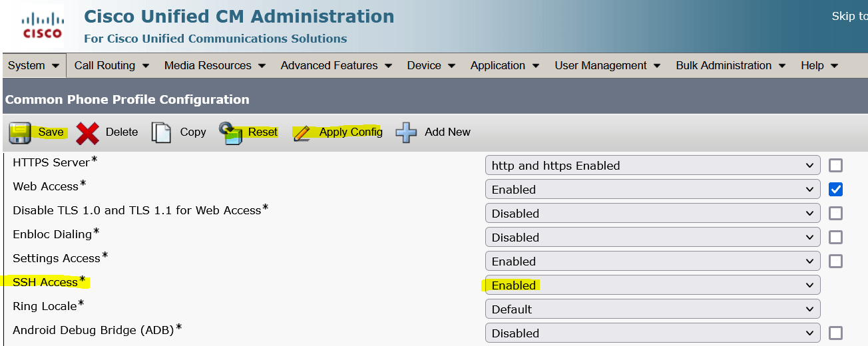Tick the Android Debug Bridge override checkbox

pyautogui.click(x=836, y=333)
